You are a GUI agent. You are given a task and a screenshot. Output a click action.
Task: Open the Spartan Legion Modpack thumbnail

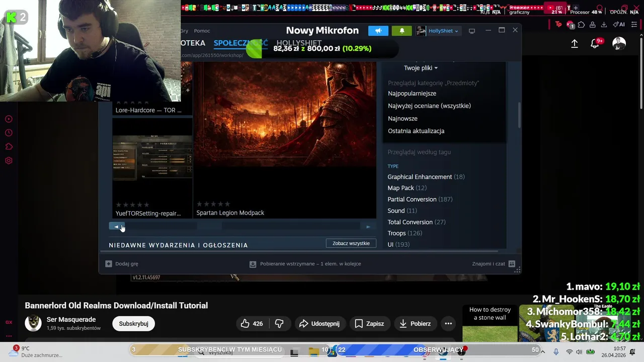click(285, 114)
